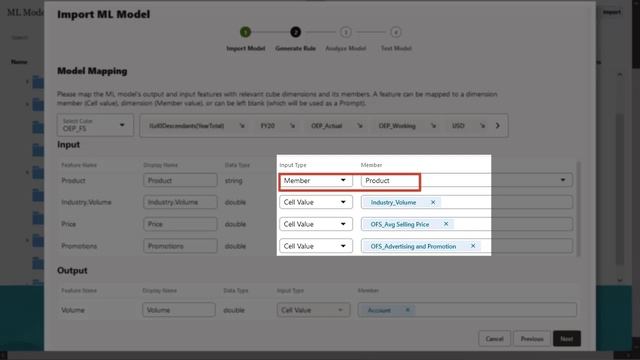Click the FY20 dimension member
This screenshot has height=360, width=640.
coord(267,126)
